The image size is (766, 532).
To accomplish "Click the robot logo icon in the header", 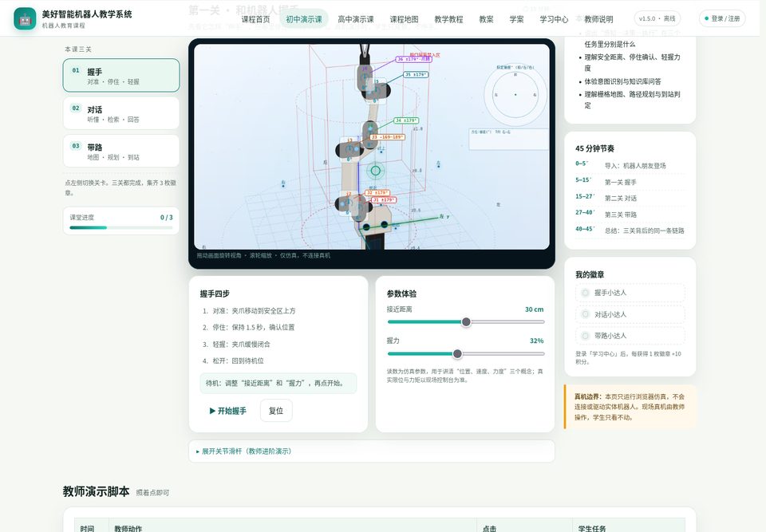I will click(25, 18).
